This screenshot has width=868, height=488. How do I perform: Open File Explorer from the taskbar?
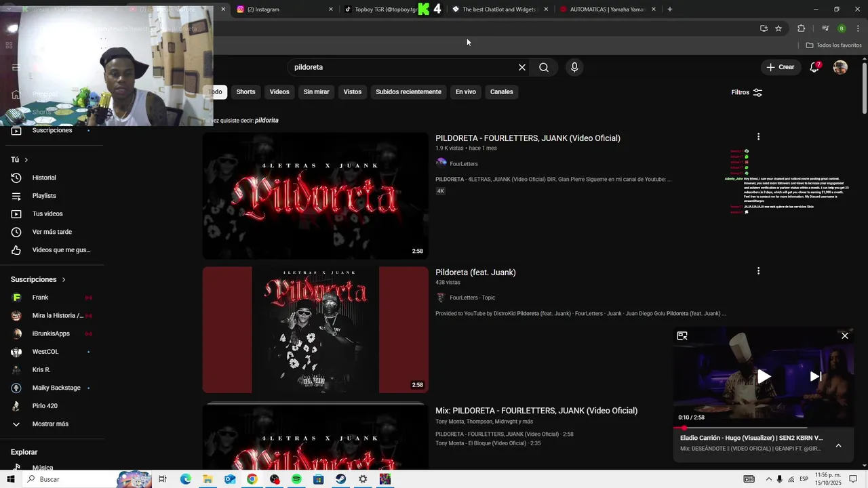tap(208, 479)
